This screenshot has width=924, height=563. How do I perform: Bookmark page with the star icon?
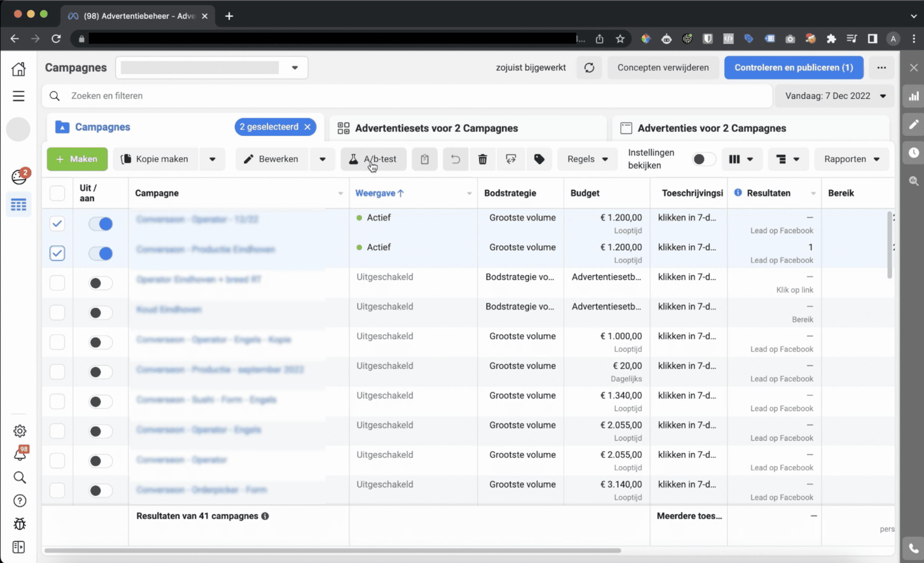(x=620, y=39)
